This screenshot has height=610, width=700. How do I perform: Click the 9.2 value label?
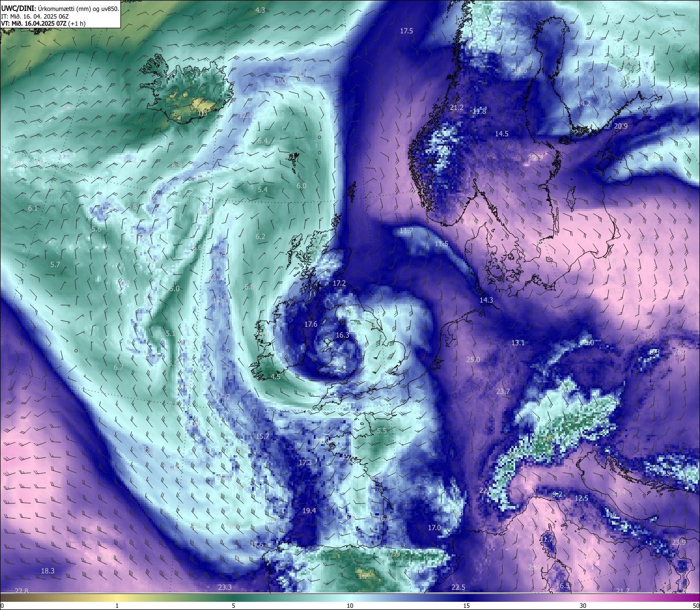coord(557,495)
